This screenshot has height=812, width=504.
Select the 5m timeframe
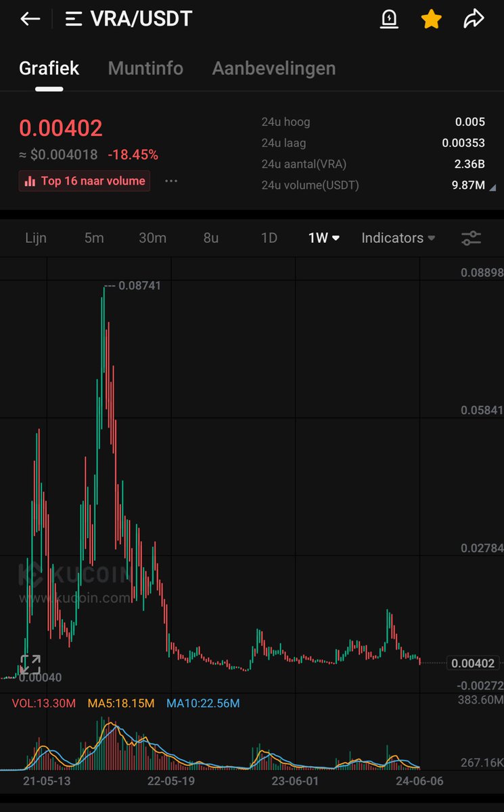(x=94, y=238)
